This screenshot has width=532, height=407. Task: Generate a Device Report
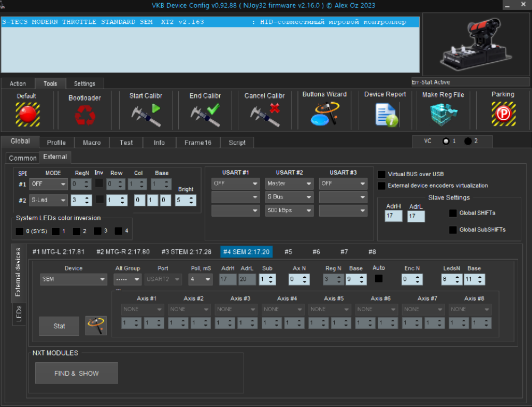[385, 114]
